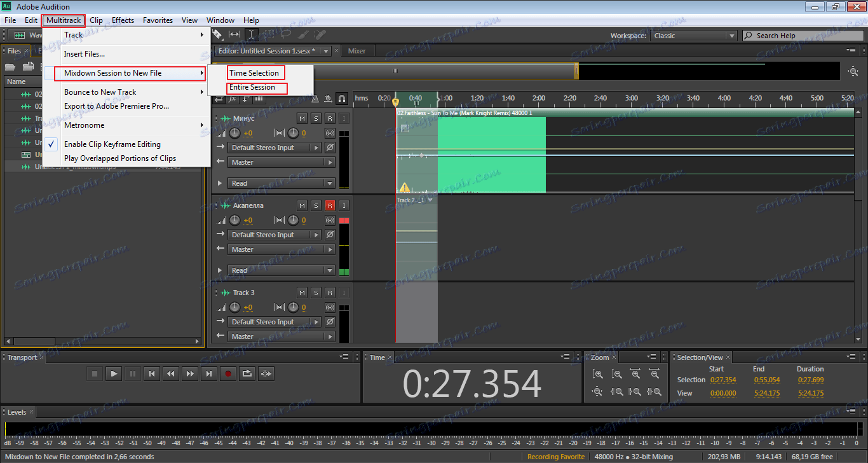The width and height of the screenshot is (868, 463).
Task: Mute the Минус track
Action: pos(302,118)
